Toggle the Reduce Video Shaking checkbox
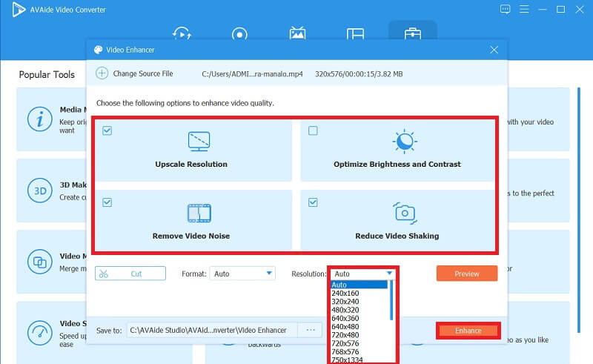The height and width of the screenshot is (364, 593). click(313, 202)
